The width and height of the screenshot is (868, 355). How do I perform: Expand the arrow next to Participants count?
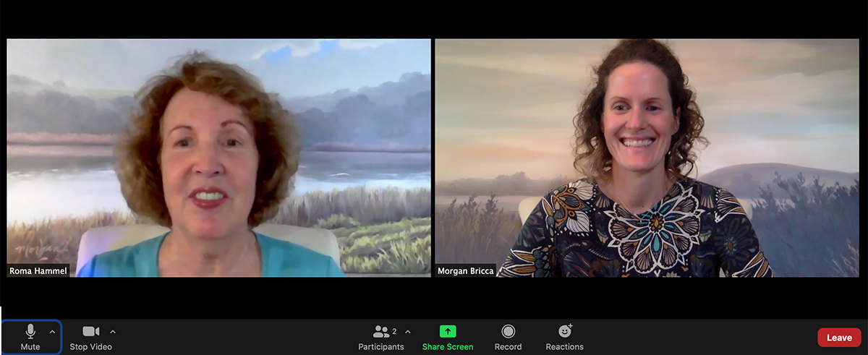point(408,332)
